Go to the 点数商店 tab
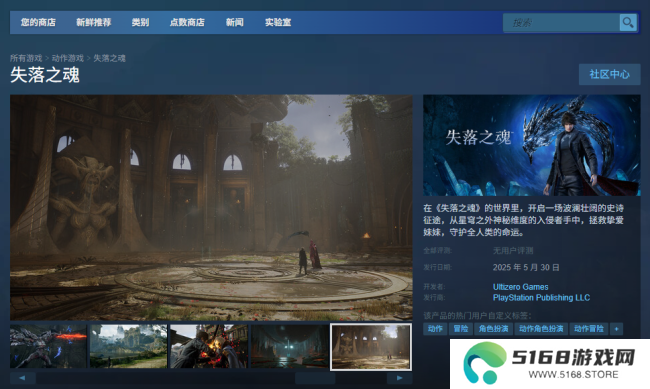Image resolution: width=650 pixels, height=389 pixels. (187, 22)
